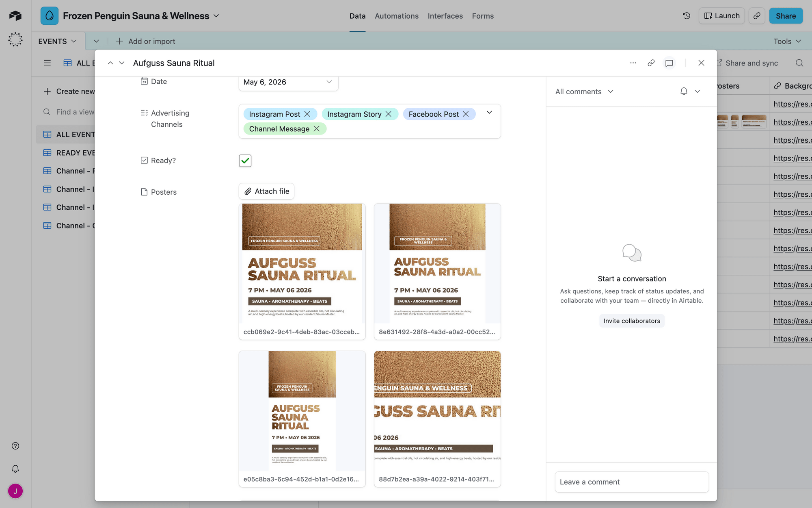The image size is (812, 508).
Task: Toggle the views sidebar hamburger icon
Action: [47, 63]
